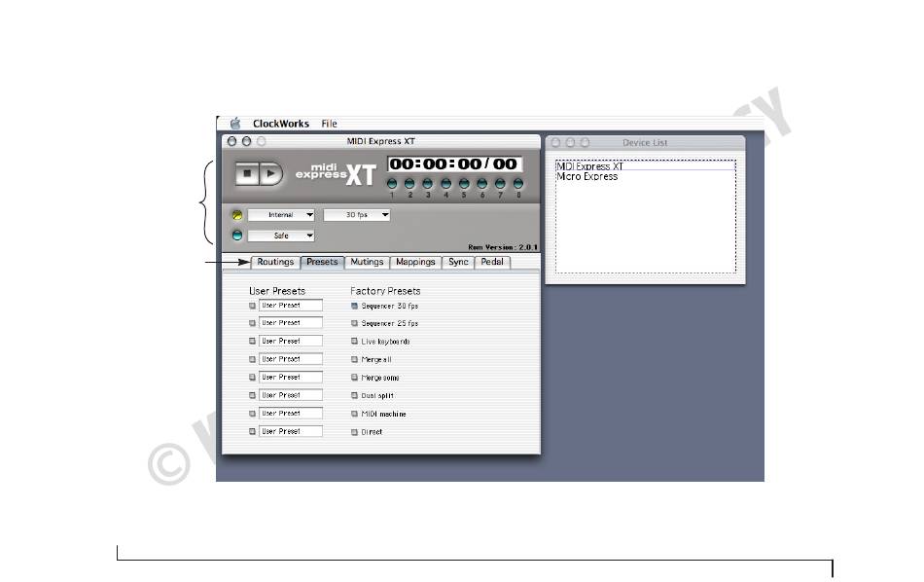
Task: Show the Sync tab
Action: click(458, 262)
